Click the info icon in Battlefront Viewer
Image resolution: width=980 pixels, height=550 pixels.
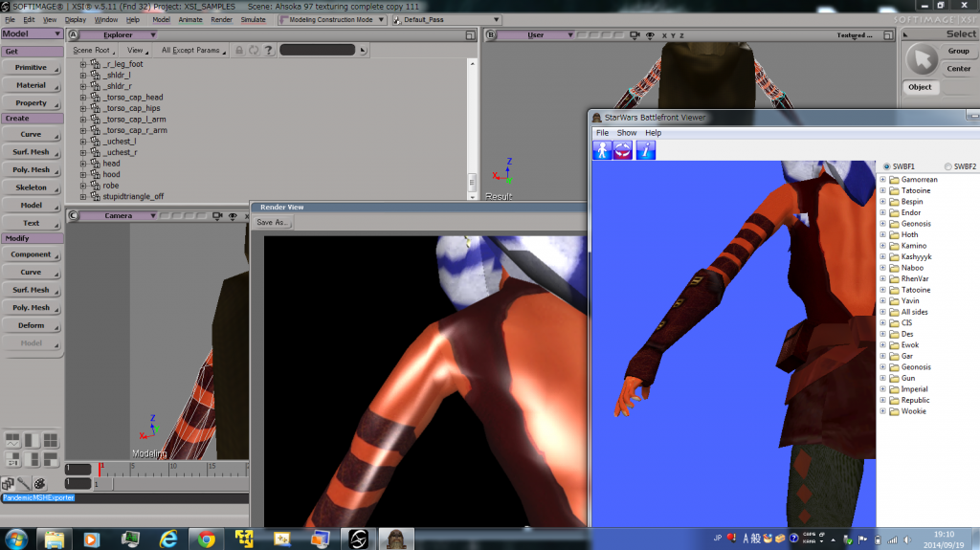646,150
